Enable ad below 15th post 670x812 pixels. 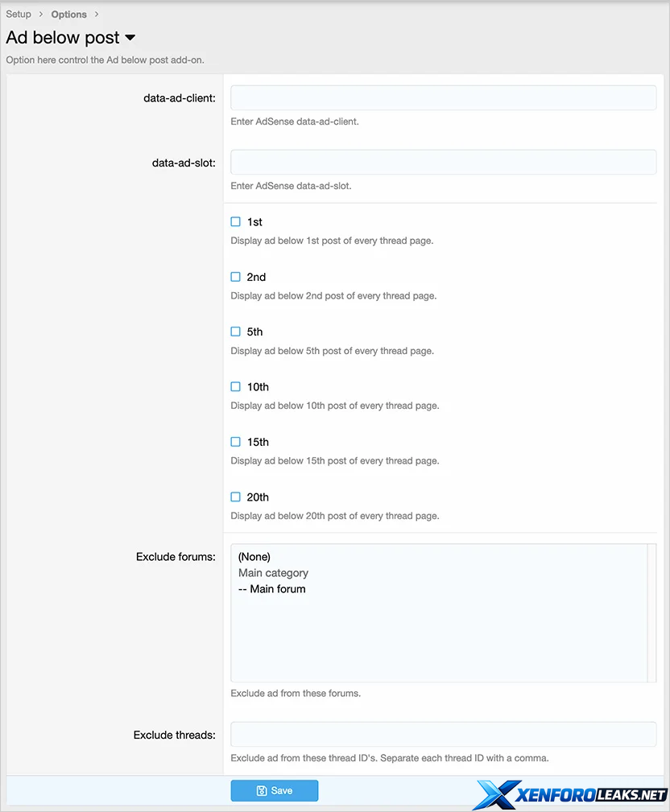coord(236,442)
